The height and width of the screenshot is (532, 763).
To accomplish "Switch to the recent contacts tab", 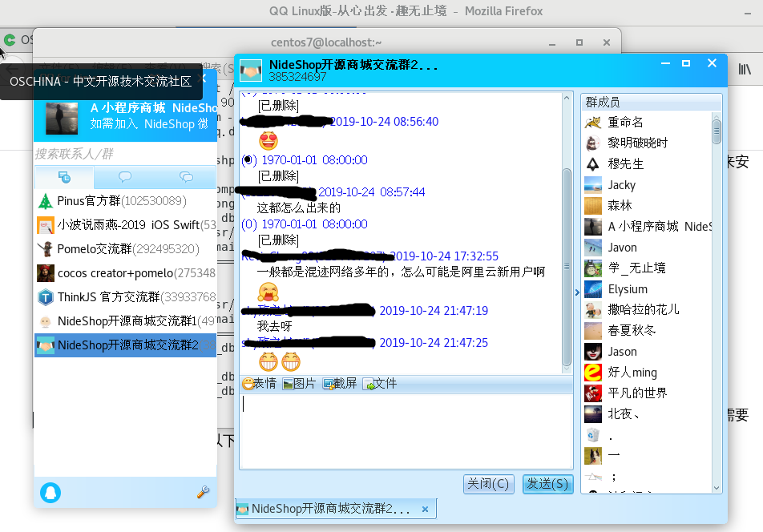I will [64, 177].
